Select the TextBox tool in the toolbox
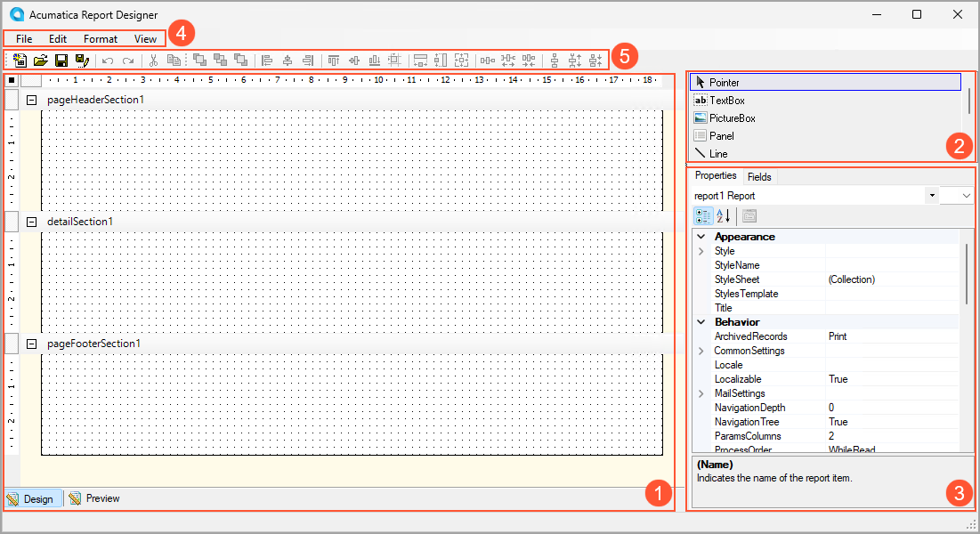Screen dimensions: 980x534 point(825,100)
